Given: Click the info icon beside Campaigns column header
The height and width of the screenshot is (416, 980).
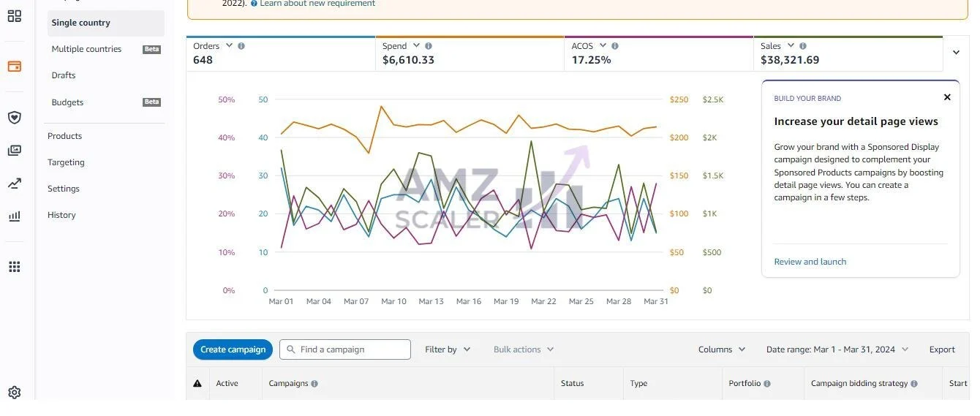Looking at the screenshot, I should [x=314, y=384].
